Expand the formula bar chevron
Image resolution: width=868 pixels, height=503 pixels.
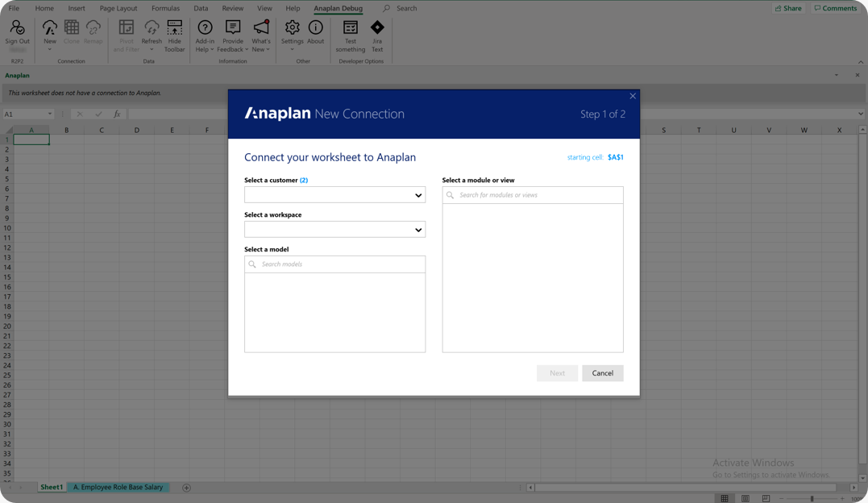pos(860,114)
